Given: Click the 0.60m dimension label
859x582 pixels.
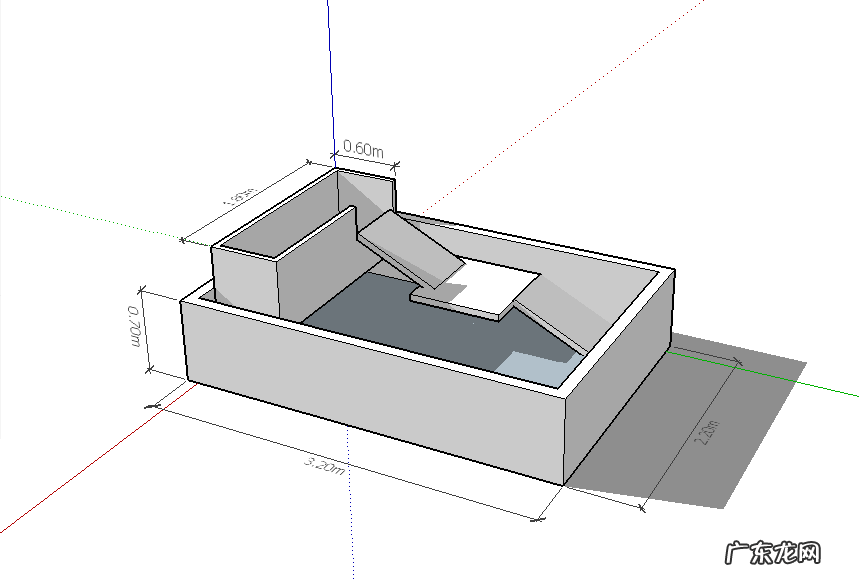Looking at the screenshot, I should click(362, 148).
